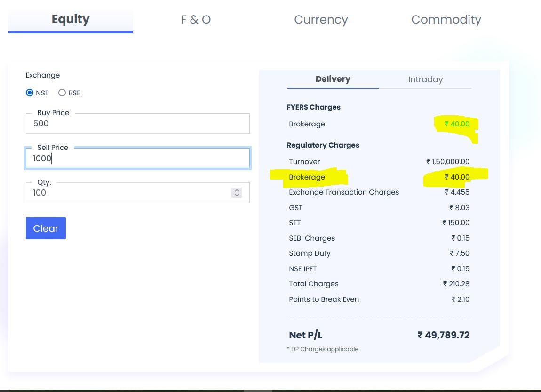Click into the Buy Price field

tap(137, 124)
